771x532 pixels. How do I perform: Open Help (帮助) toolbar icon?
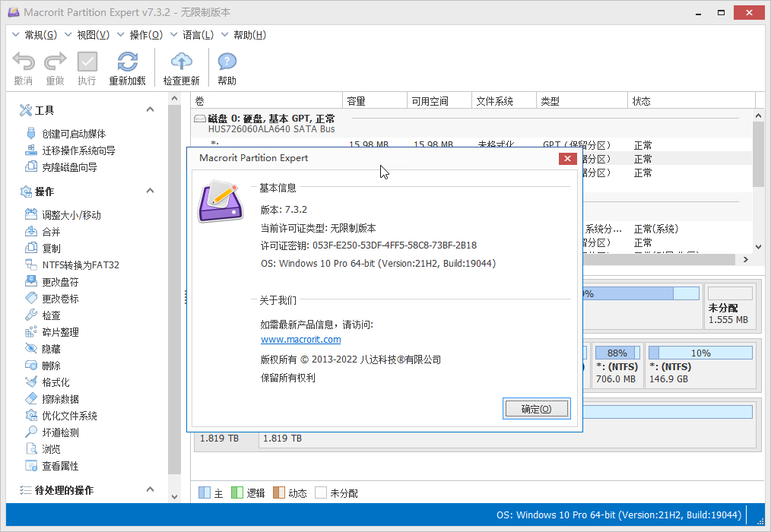[x=227, y=62]
